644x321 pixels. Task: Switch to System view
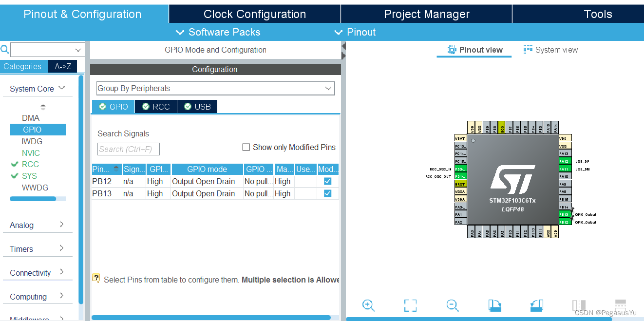coord(551,50)
